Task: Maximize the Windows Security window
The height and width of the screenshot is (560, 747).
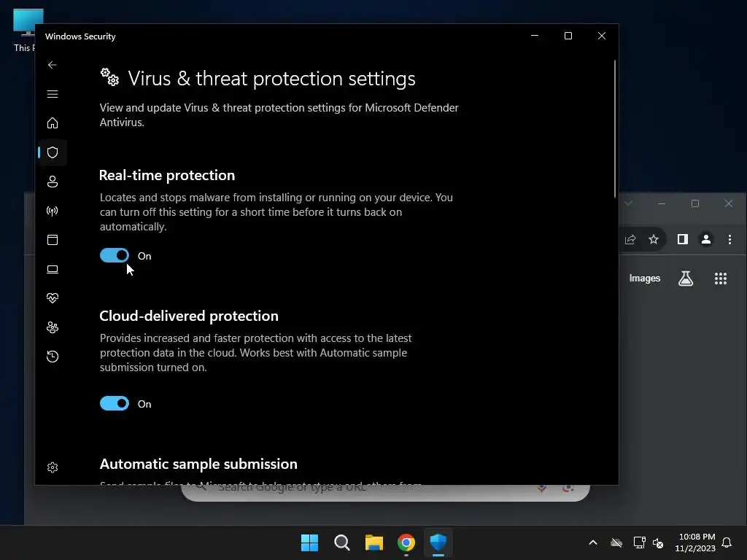Action: point(568,36)
